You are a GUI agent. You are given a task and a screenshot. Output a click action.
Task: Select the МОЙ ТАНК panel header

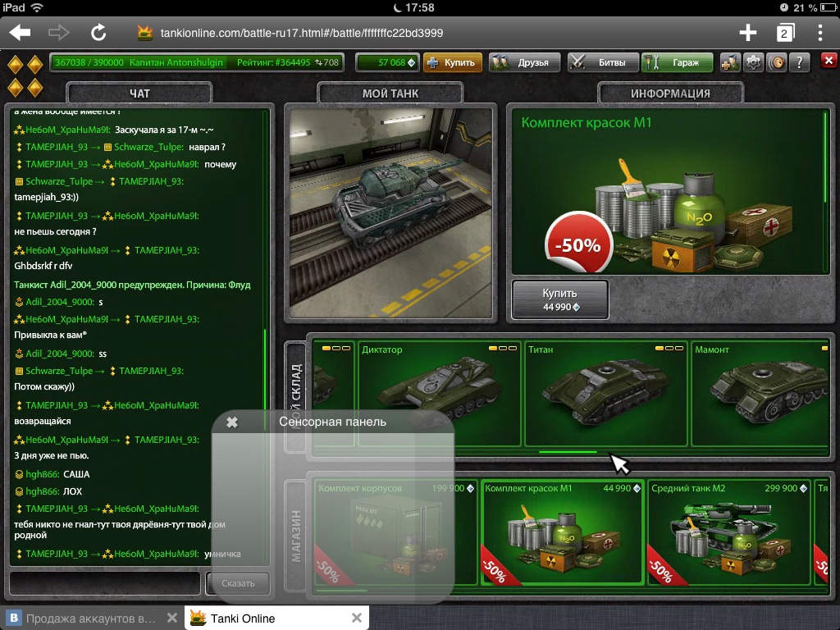[390, 94]
